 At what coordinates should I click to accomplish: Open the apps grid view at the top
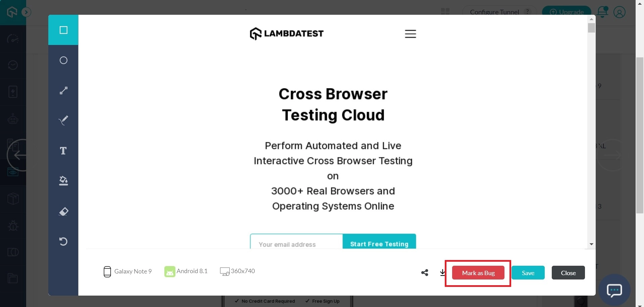(x=445, y=11)
